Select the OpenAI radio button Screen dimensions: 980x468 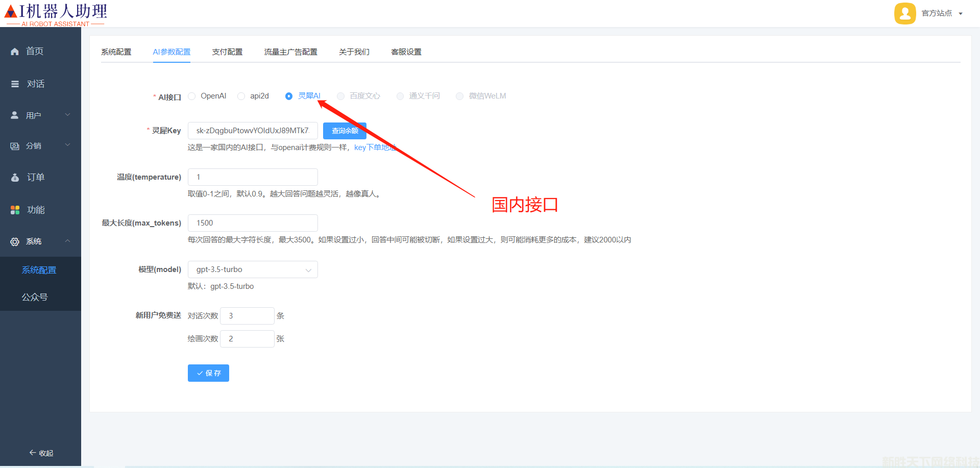(x=192, y=96)
